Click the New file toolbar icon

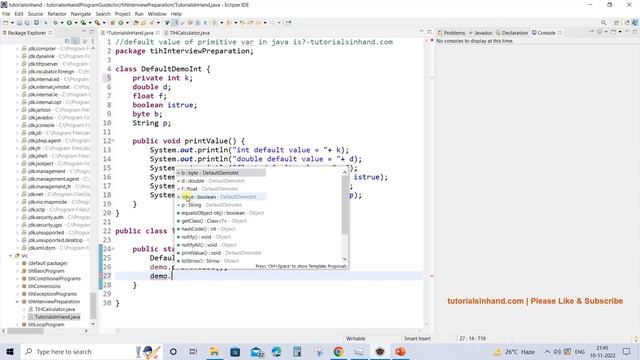click(x=6, y=23)
